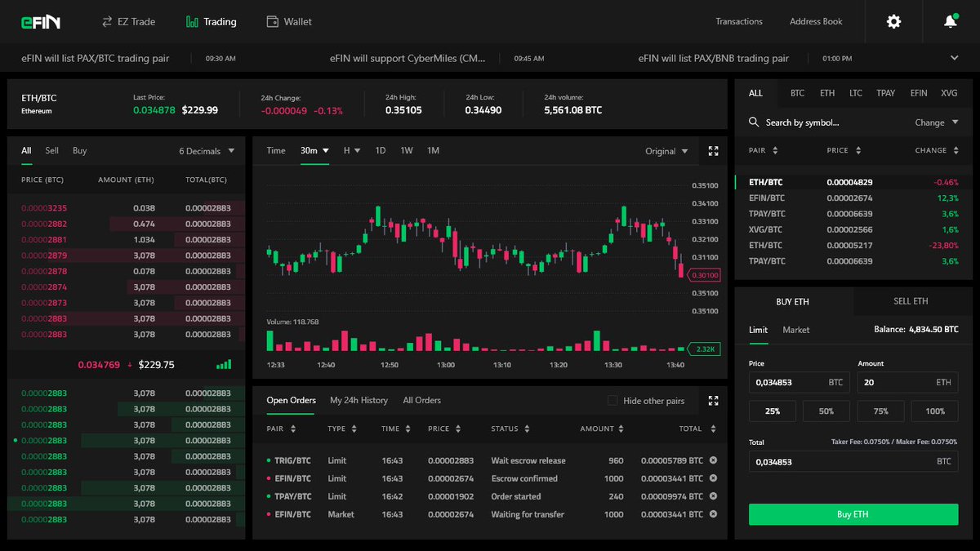
Task: Switch to the Trading tab
Action: (211, 22)
